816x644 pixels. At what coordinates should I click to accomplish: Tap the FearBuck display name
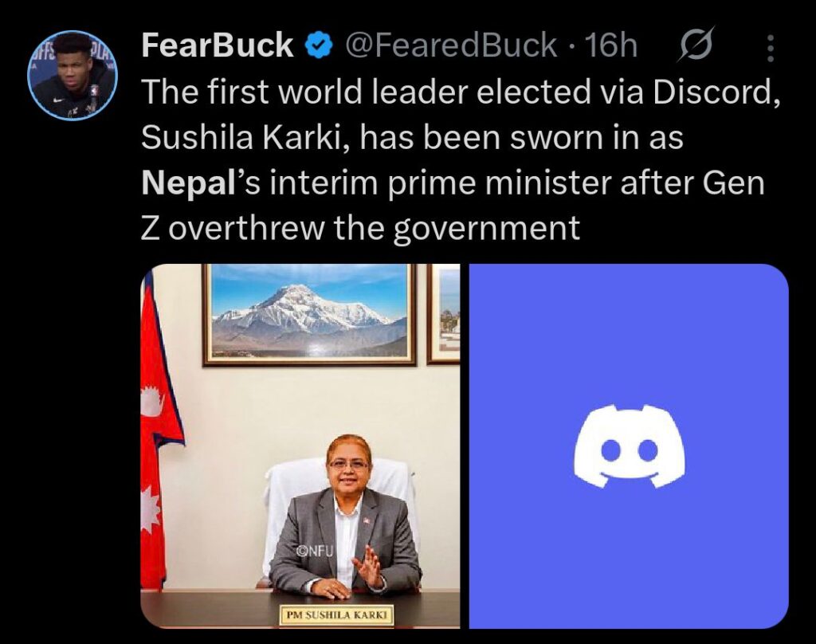tap(217, 46)
